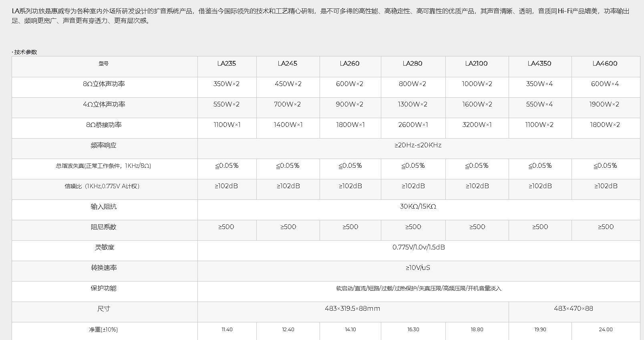The width and height of the screenshot is (644, 340).
Task: Click the LA235 model column header
Action: [x=227, y=64]
